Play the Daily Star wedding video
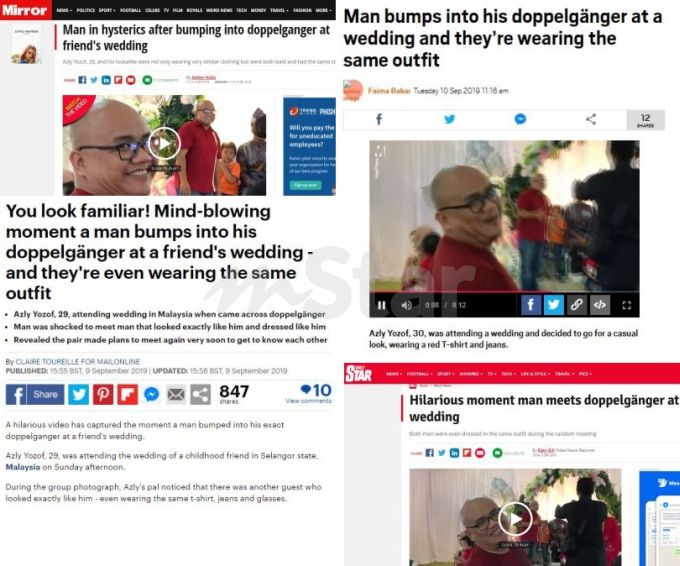Viewport: 680px width, 566px height. (x=515, y=519)
